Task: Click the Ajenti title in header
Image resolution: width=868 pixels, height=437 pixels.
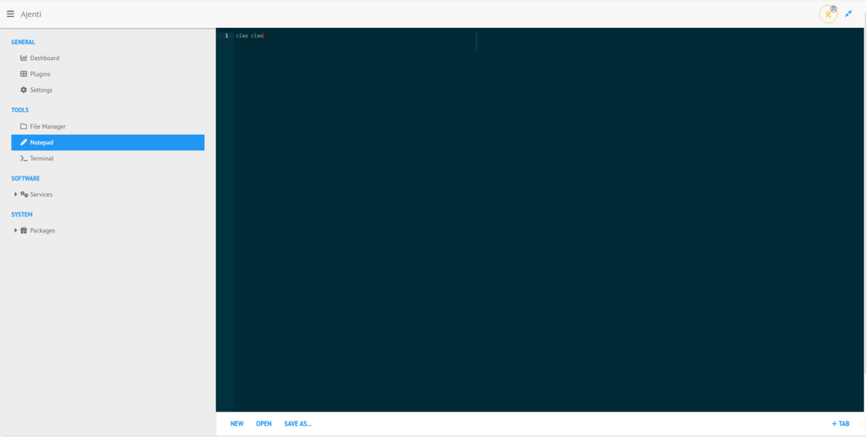Action: coord(31,14)
